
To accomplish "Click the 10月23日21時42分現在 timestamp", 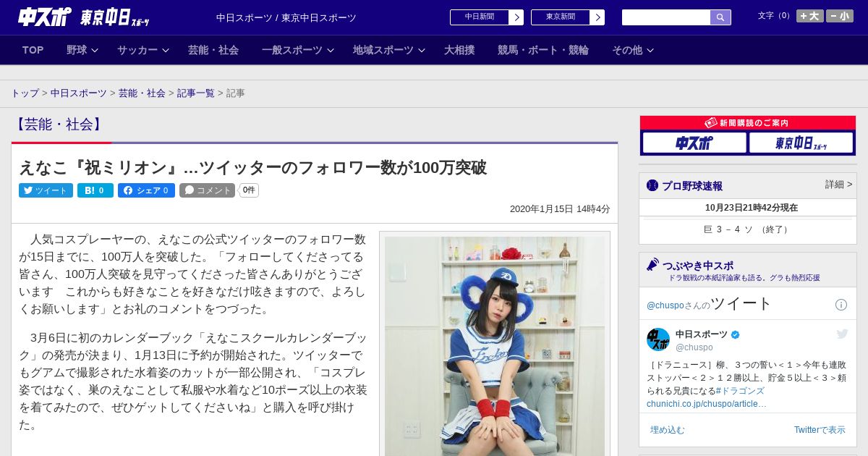I will coord(752,208).
